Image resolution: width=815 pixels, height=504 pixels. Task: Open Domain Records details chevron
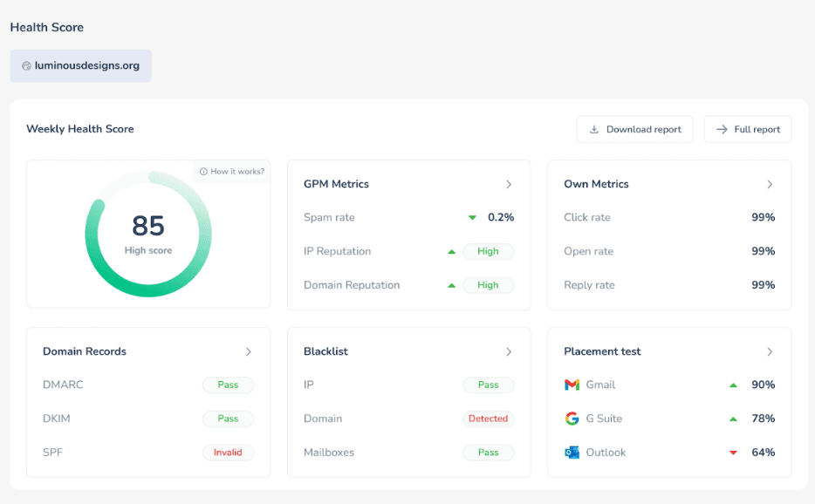249,351
